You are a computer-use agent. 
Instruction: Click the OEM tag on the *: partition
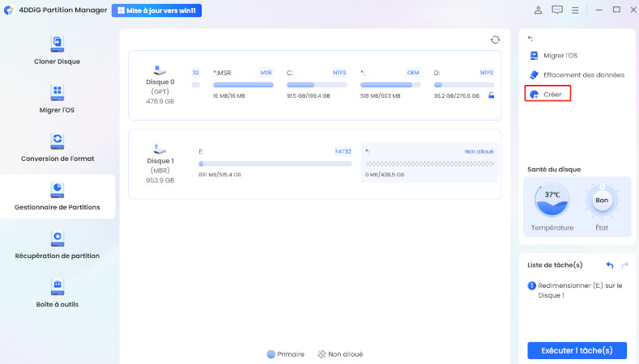tap(413, 73)
